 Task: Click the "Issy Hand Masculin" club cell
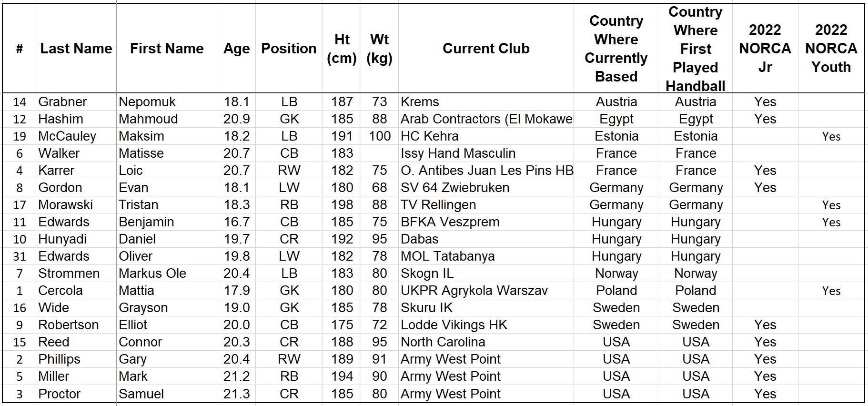click(458, 153)
